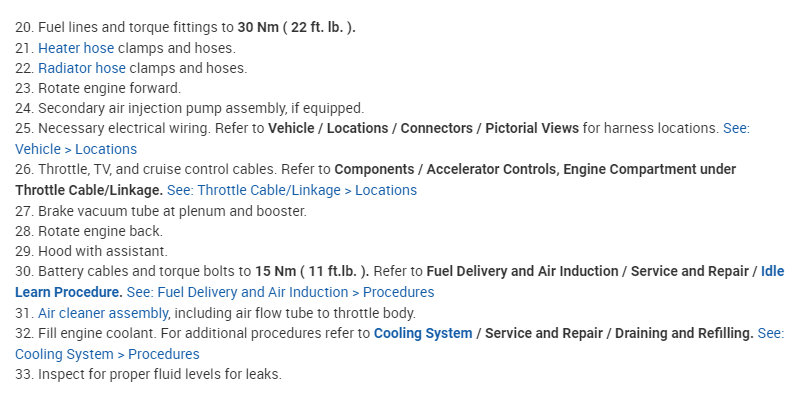
Task: Click the 15 Nm ( 11 ft.lb. ) torque value
Action: [312, 272]
